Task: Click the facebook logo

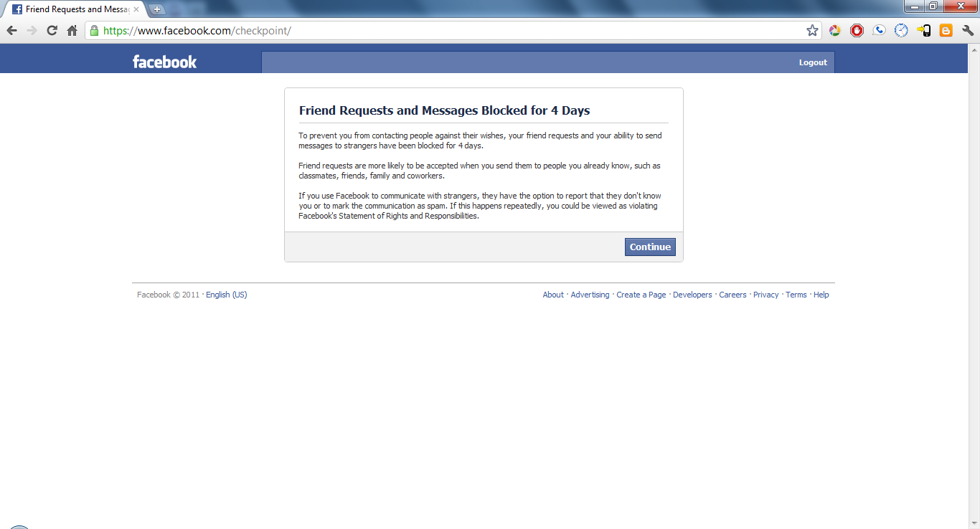Action: [164, 62]
